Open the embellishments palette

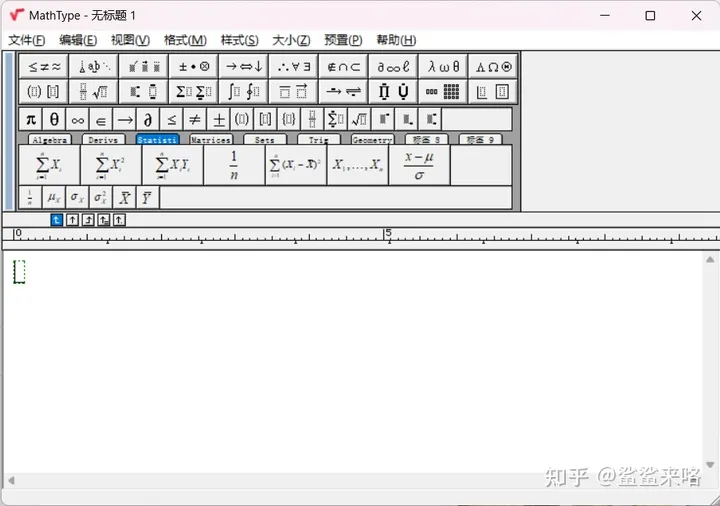(x=144, y=67)
